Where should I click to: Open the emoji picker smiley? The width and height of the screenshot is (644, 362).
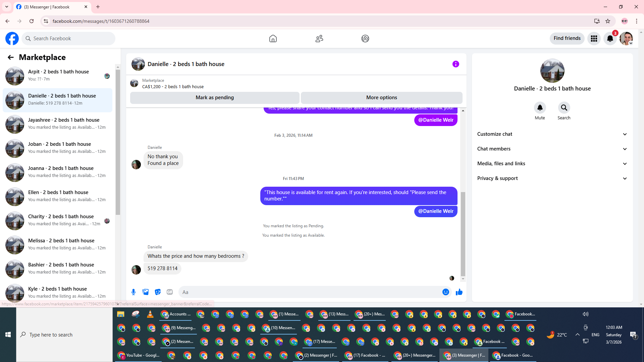(445, 292)
